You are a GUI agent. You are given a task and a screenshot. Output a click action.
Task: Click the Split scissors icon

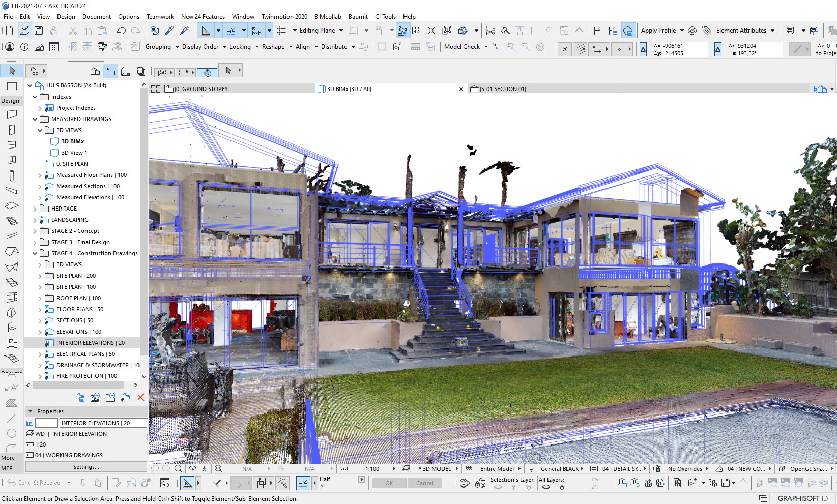[x=490, y=31]
